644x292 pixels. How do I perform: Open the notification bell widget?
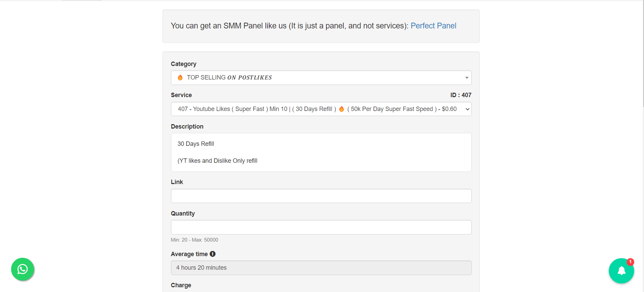[621, 271]
